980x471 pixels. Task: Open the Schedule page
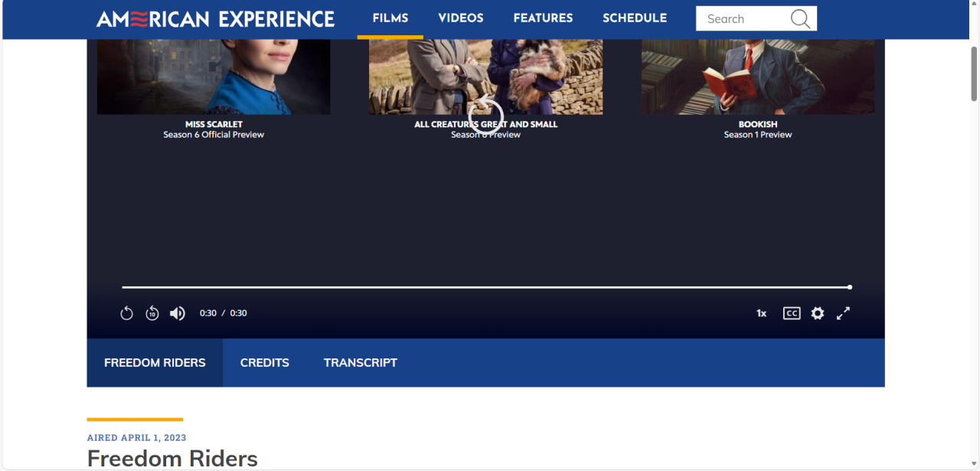coord(635,18)
